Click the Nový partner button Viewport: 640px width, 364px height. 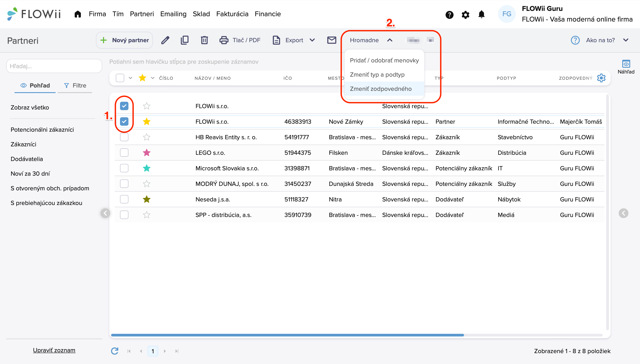coord(124,40)
